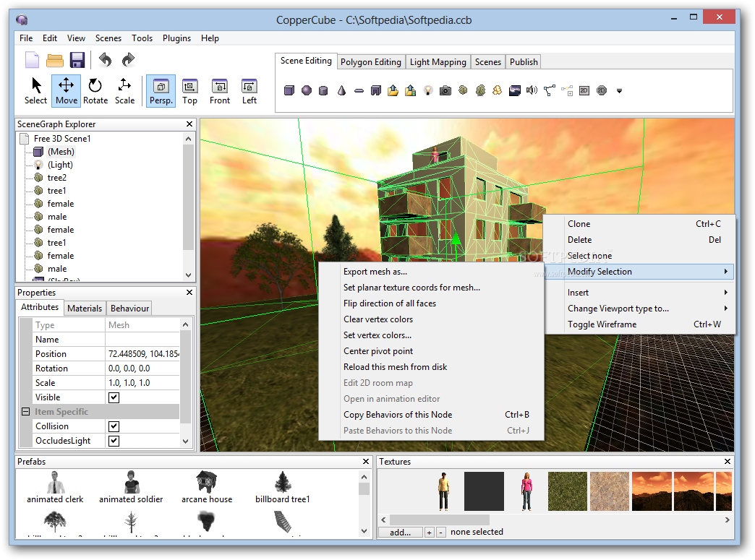
Task: Choose Flip direction of all faces
Action: pyautogui.click(x=432, y=303)
